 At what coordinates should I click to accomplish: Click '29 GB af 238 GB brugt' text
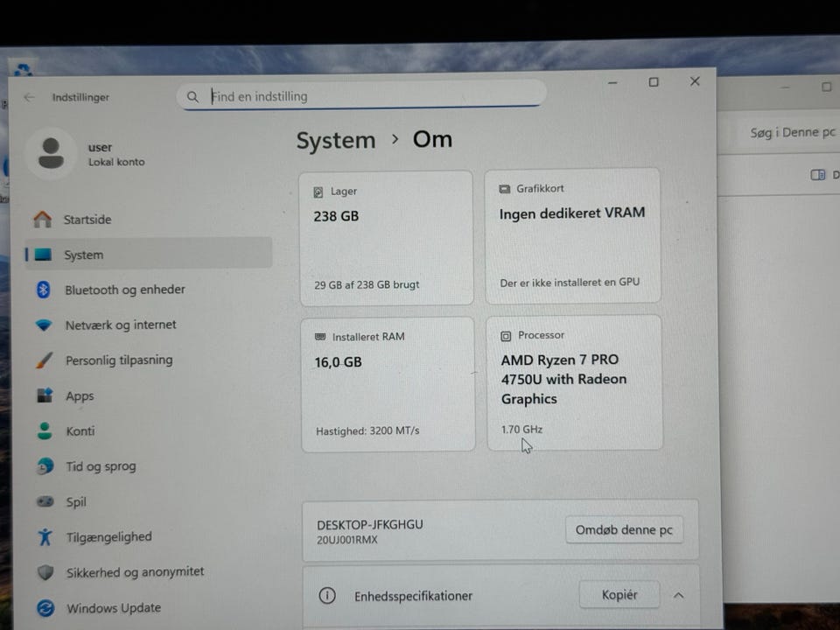(x=367, y=285)
